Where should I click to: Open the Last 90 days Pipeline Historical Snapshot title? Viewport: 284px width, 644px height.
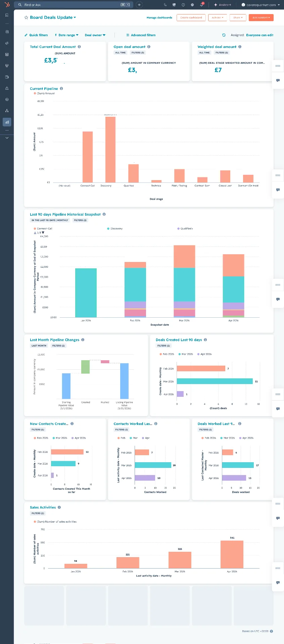click(x=65, y=214)
